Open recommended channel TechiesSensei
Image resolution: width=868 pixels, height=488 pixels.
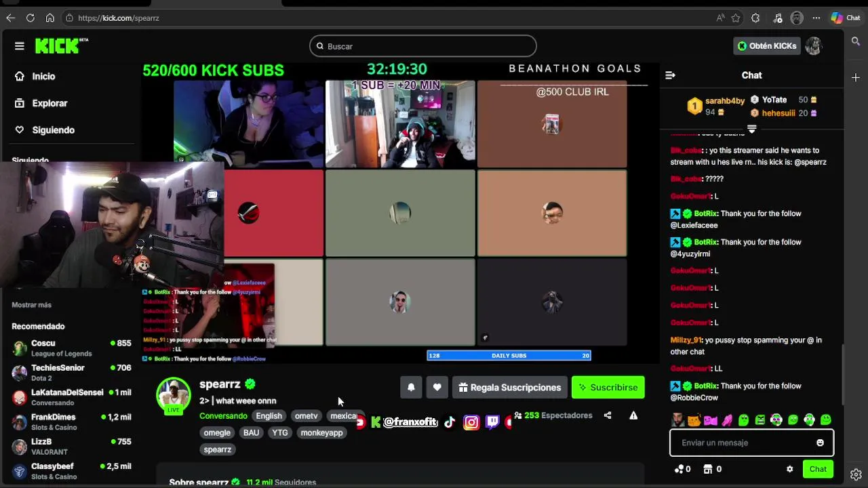click(x=71, y=373)
